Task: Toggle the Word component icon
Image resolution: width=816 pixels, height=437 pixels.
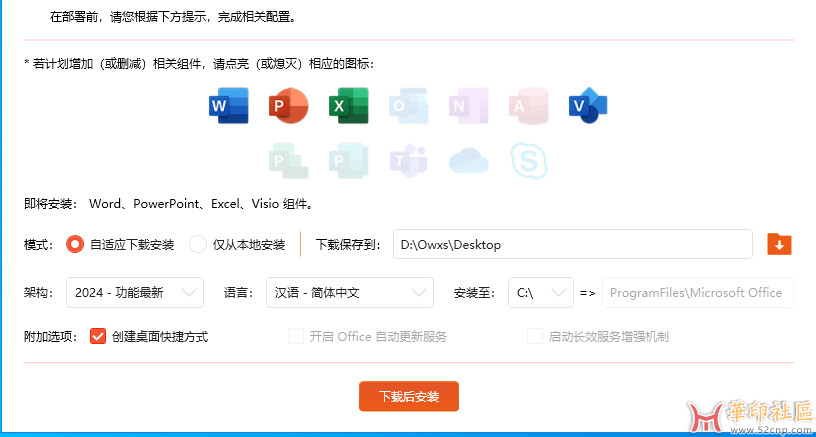Action: [x=229, y=106]
